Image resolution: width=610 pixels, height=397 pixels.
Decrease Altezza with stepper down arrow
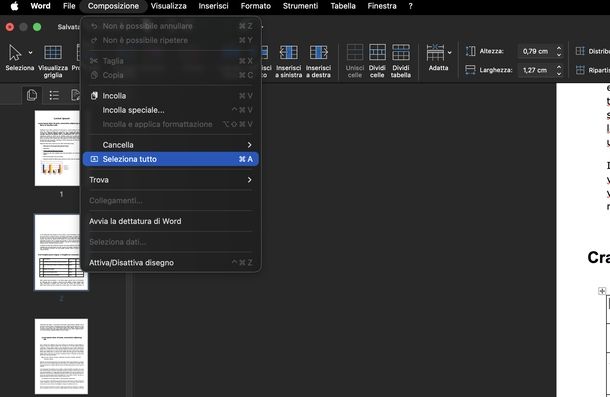[x=559, y=54]
